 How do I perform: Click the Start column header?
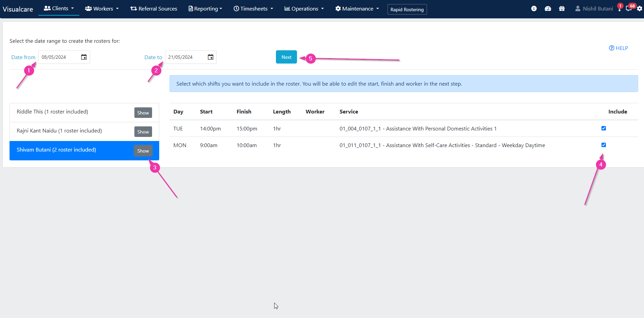click(206, 111)
